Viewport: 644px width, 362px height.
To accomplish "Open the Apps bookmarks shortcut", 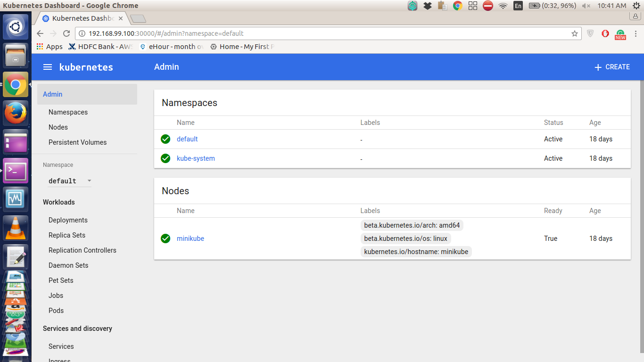I will tap(50, 47).
